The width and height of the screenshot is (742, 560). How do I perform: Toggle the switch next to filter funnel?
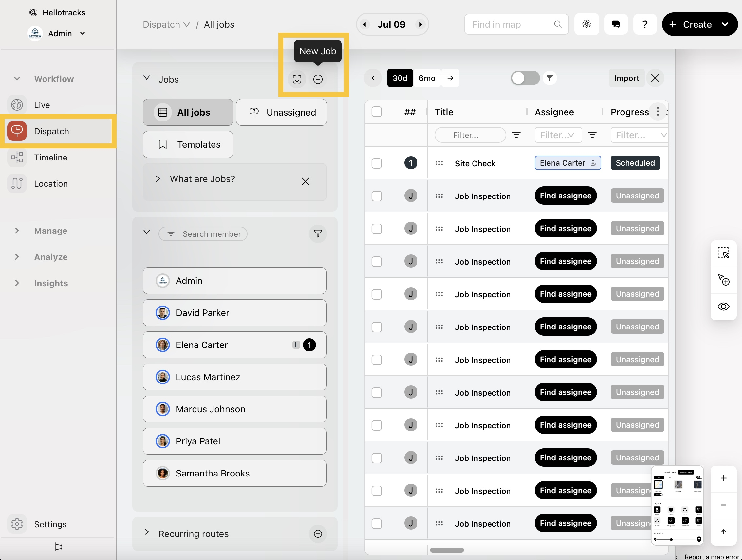click(x=525, y=78)
